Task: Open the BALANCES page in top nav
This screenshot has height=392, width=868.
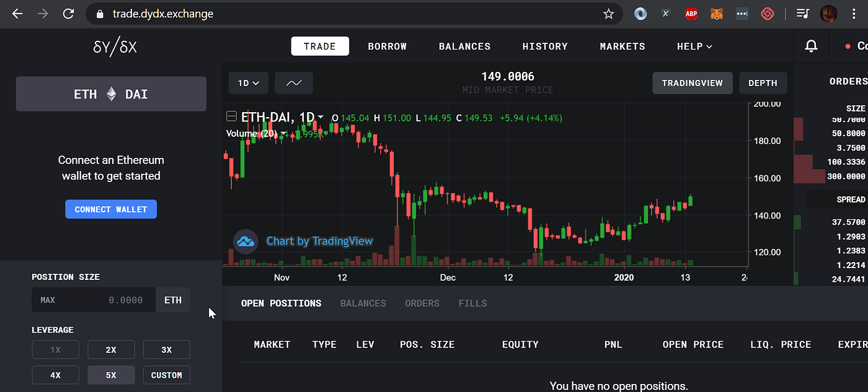Action: pyautogui.click(x=465, y=46)
